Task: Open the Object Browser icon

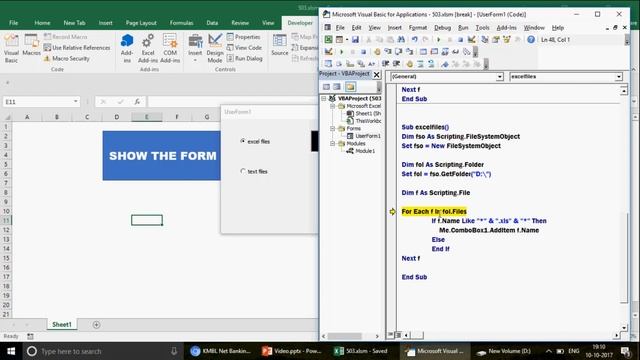Action: (x=507, y=40)
